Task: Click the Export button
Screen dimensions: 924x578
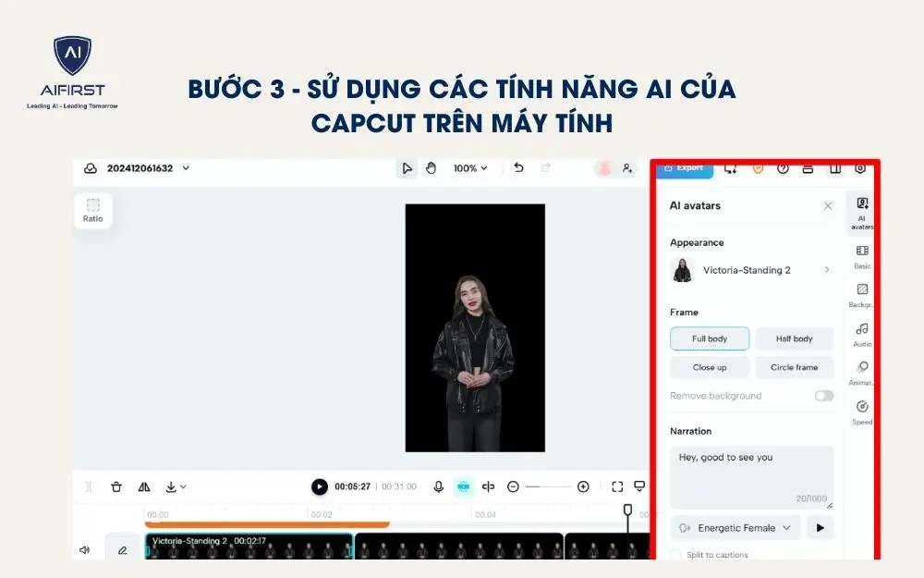Action: (684, 168)
